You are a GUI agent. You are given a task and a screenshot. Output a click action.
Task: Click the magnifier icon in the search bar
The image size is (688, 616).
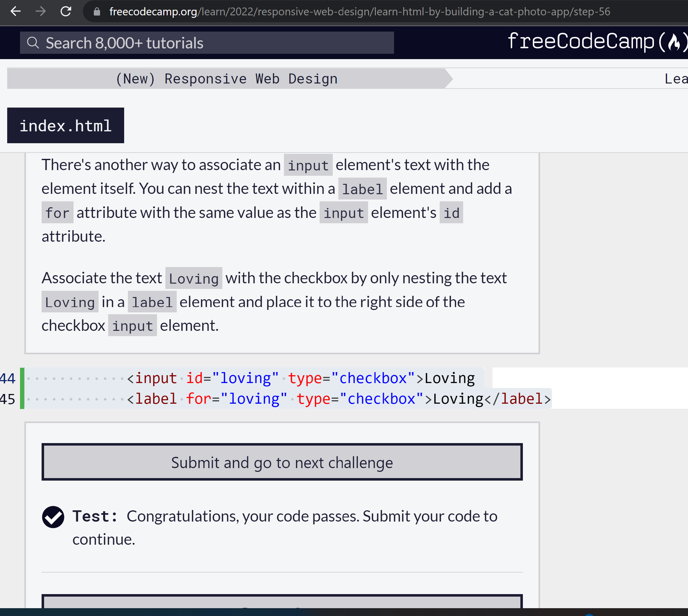pyautogui.click(x=33, y=43)
